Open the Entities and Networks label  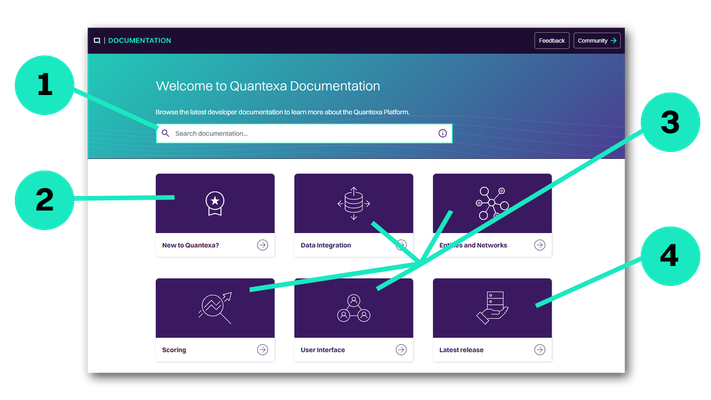coord(473,245)
